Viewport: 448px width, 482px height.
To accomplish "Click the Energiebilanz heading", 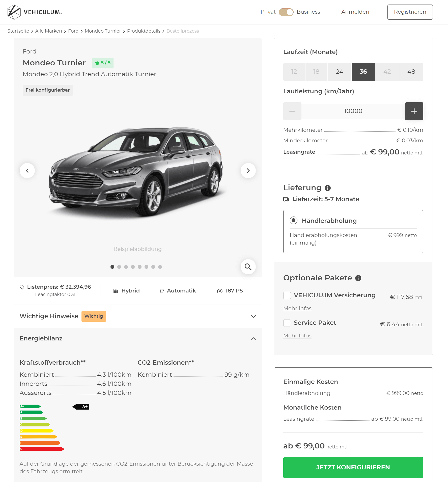I will click(41, 339).
